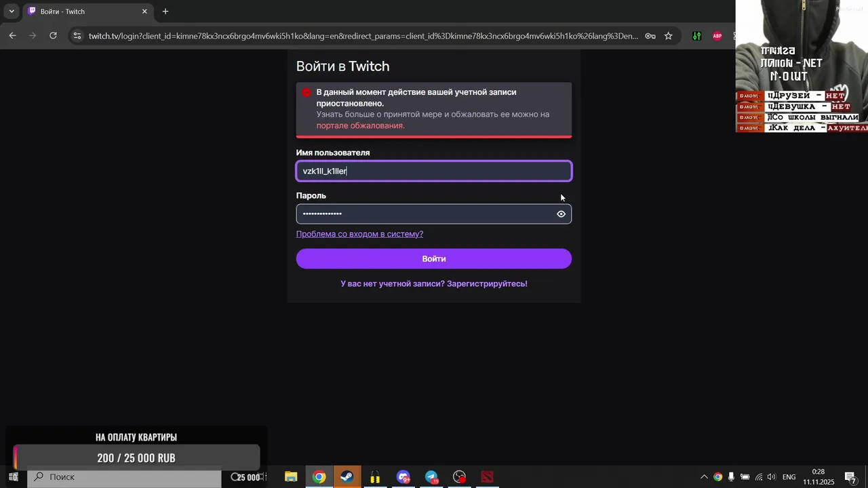This screenshot has width=868, height=488.
Task: Open the volume speaker tray icon
Action: pos(771,477)
